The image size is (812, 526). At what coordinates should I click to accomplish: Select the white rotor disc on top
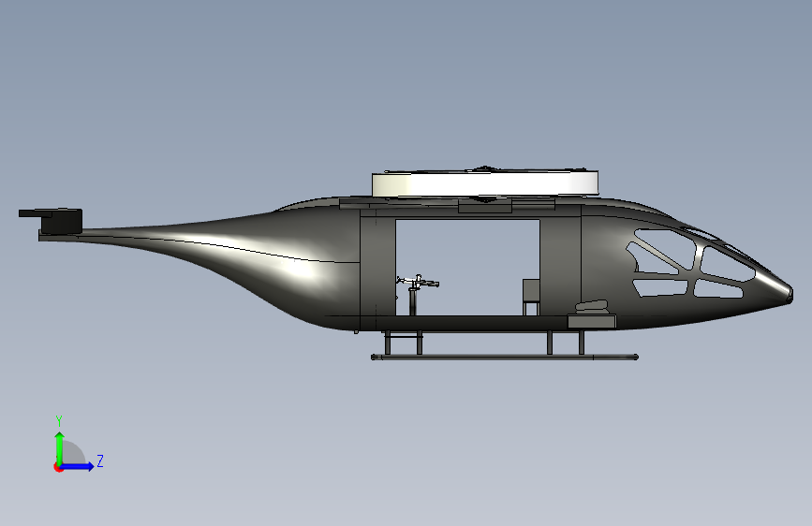tap(485, 183)
